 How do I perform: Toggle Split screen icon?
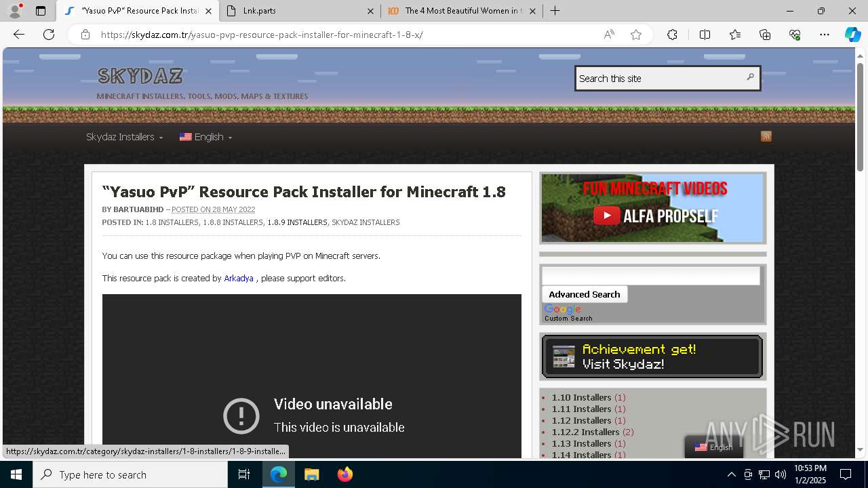(705, 35)
